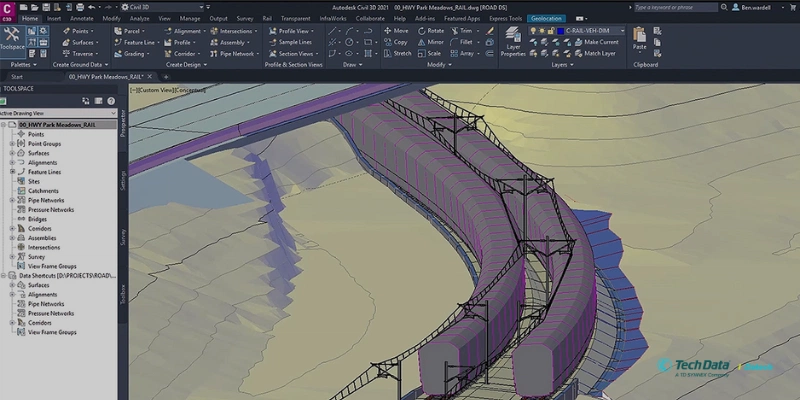Click the Open folder icon in quick access
The height and width of the screenshot is (400, 800).
(35, 7)
